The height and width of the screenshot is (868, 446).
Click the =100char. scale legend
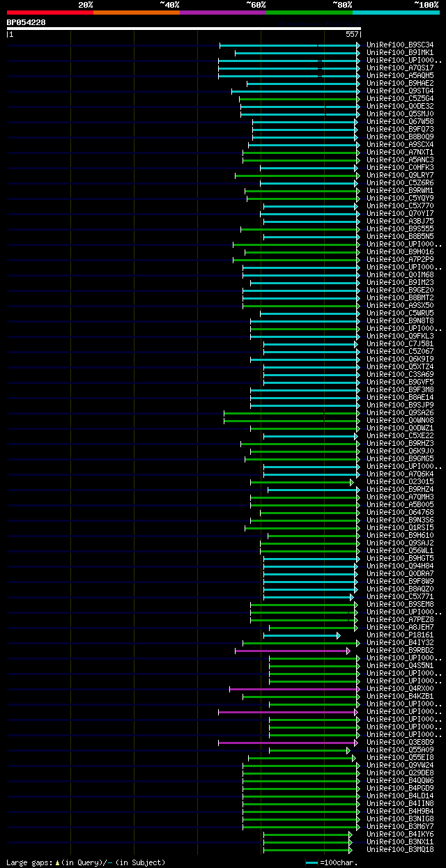[332, 863]
